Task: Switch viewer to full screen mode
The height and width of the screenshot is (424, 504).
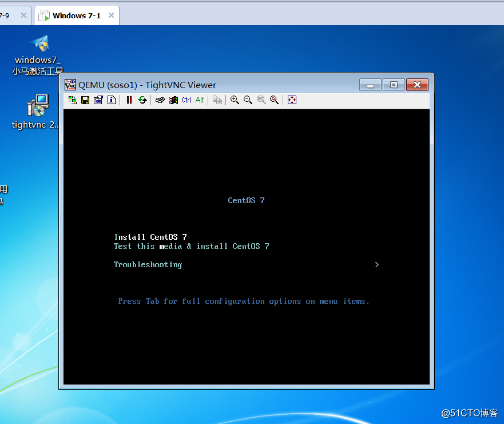Action: 292,100
